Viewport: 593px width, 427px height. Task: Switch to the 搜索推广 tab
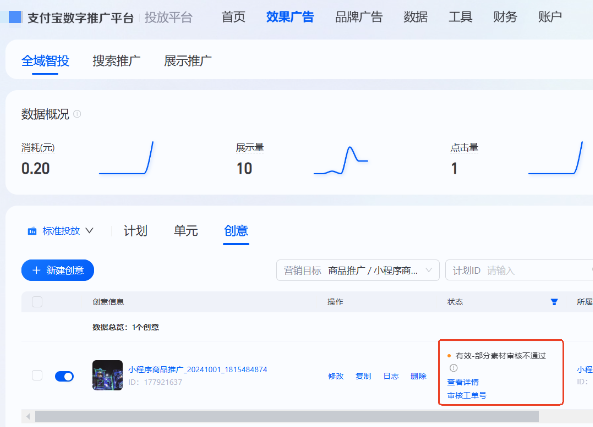[x=116, y=61]
